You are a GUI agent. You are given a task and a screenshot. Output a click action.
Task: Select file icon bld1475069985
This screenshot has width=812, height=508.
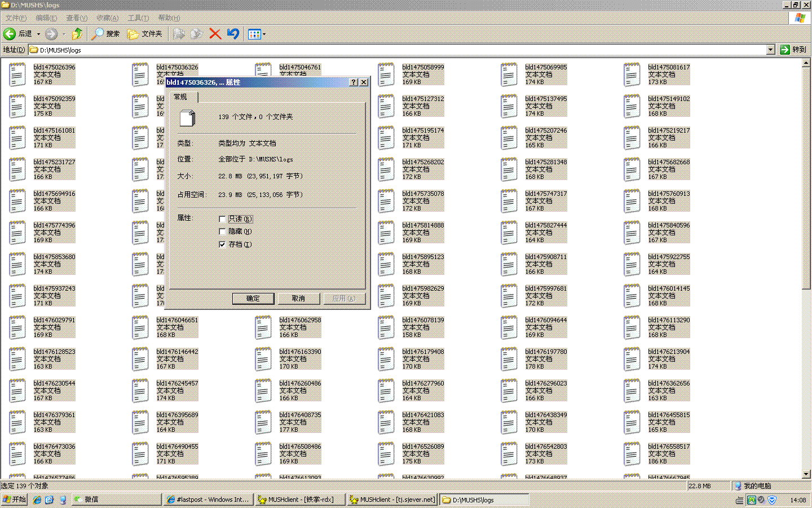509,75
